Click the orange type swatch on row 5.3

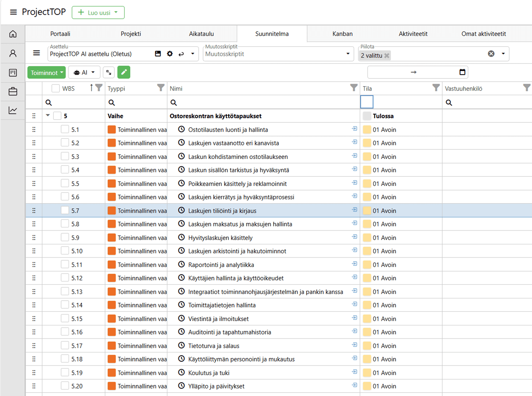coord(112,157)
